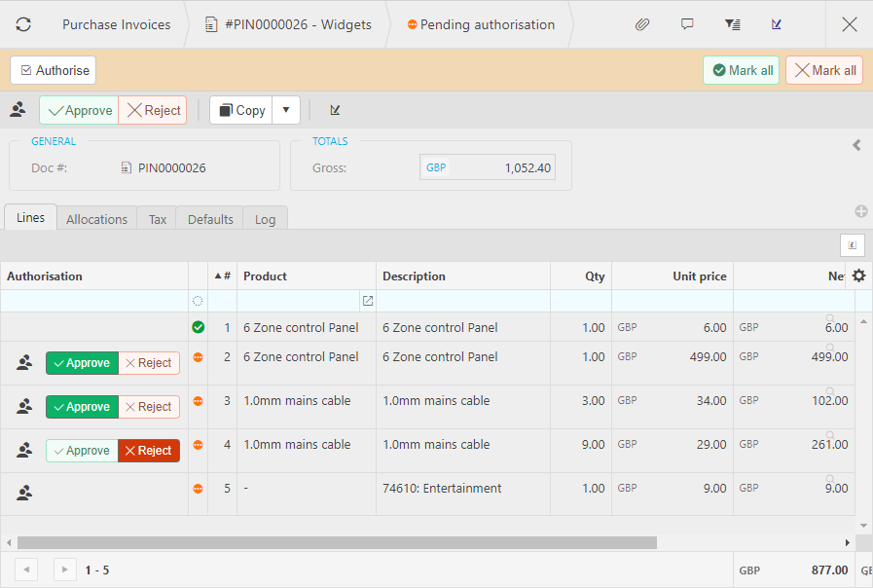Click the Product column header

[x=307, y=276]
